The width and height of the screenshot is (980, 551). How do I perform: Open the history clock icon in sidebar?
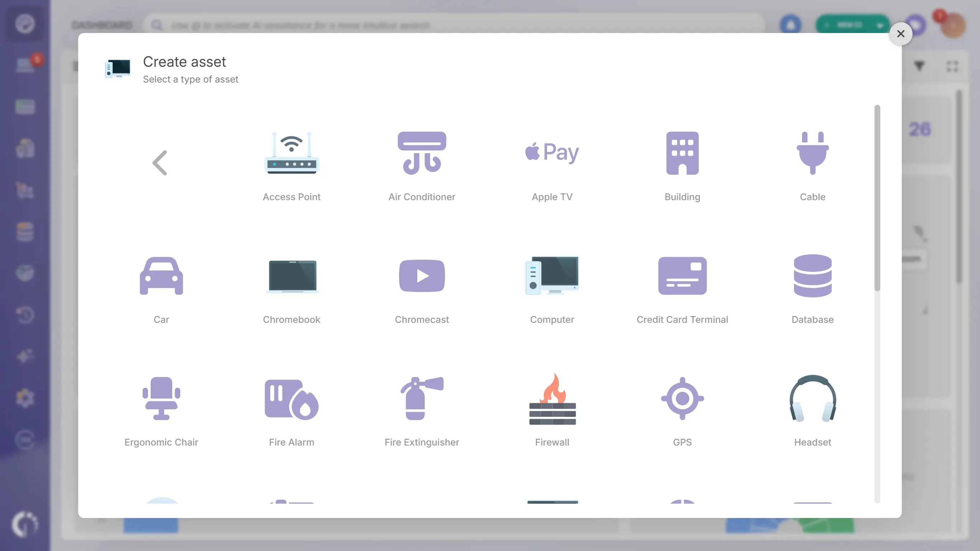coord(25,315)
